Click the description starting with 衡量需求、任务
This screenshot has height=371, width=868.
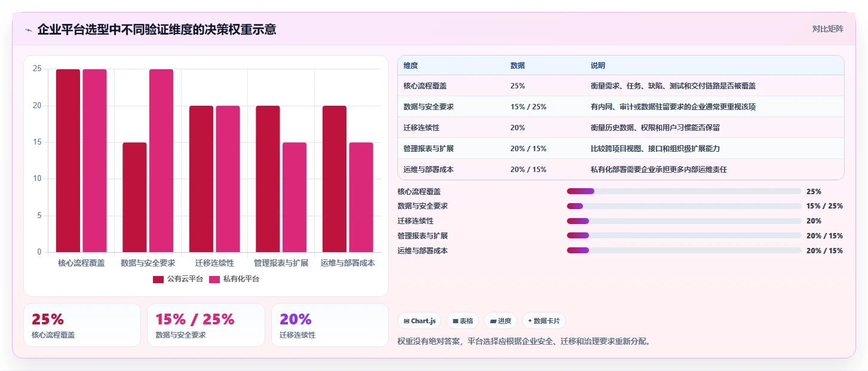[x=673, y=86]
